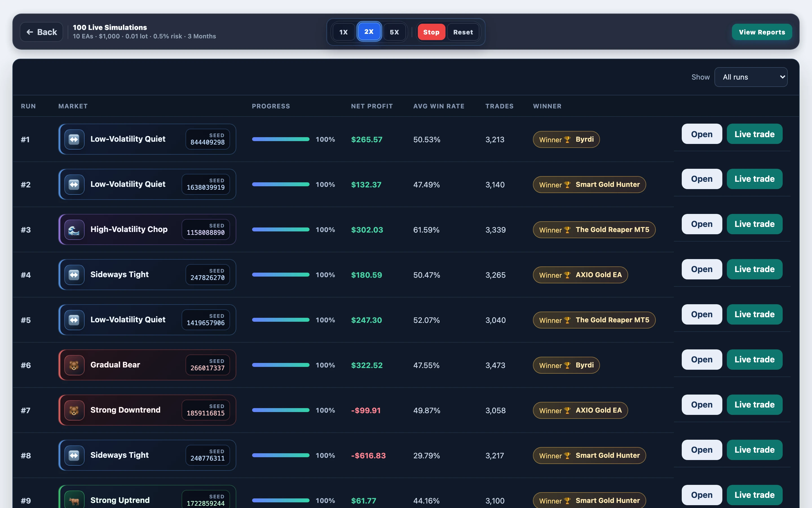Start Live trade for run #7
The image size is (812, 508).
(754, 404)
